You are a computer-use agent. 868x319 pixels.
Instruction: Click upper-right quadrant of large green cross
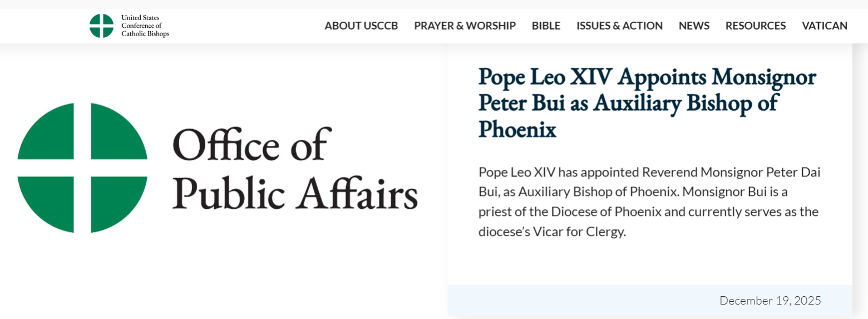pos(115,135)
